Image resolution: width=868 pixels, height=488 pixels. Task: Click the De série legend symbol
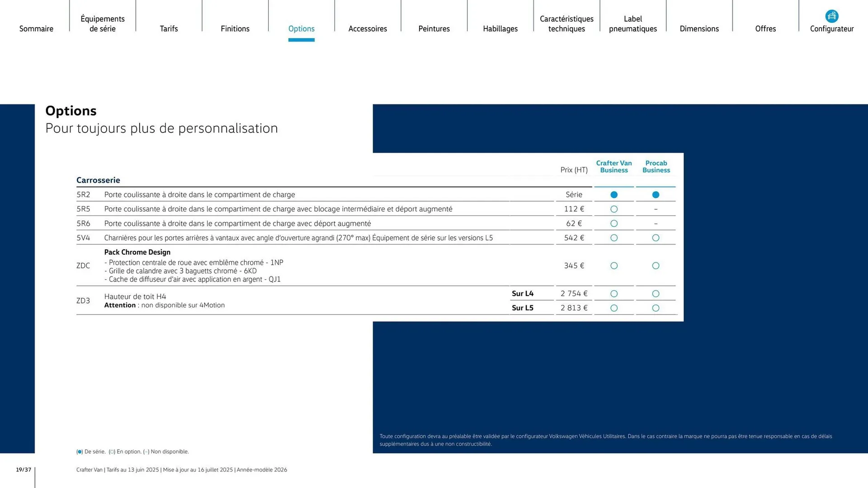click(79, 451)
